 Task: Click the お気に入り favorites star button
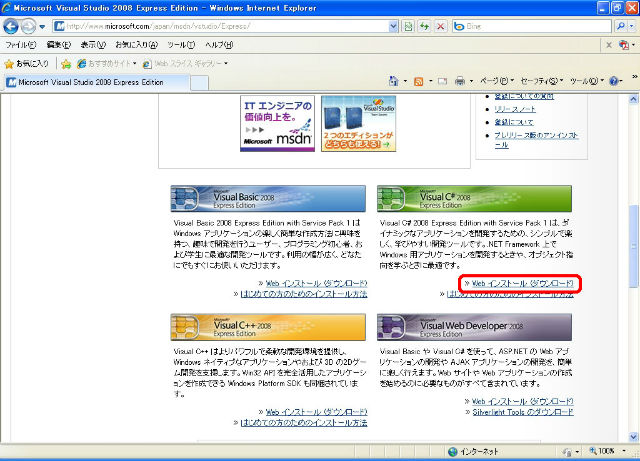27,64
